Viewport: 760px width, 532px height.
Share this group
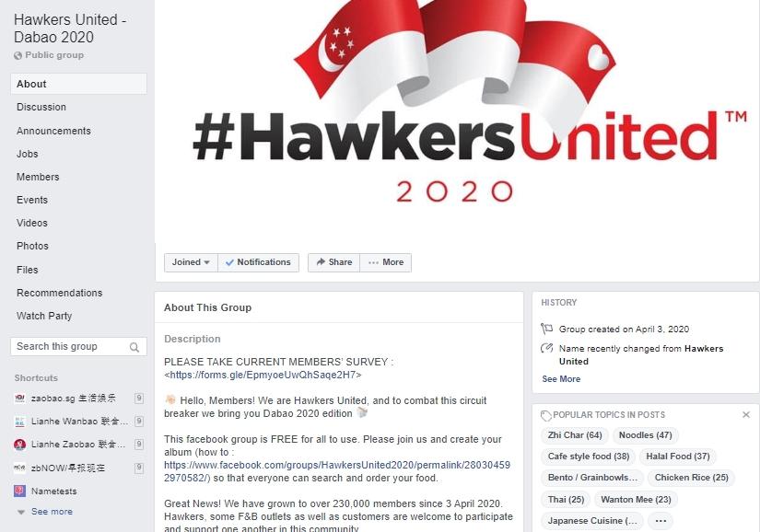coord(334,262)
